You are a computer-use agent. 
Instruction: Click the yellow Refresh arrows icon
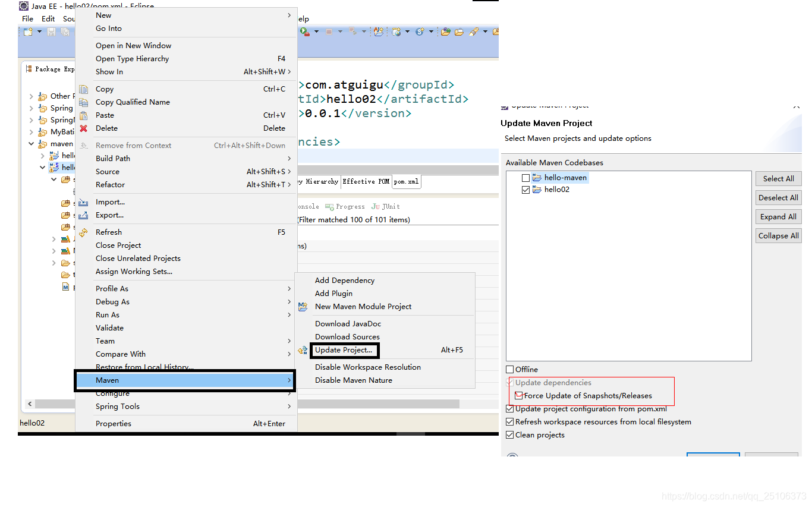tap(84, 232)
